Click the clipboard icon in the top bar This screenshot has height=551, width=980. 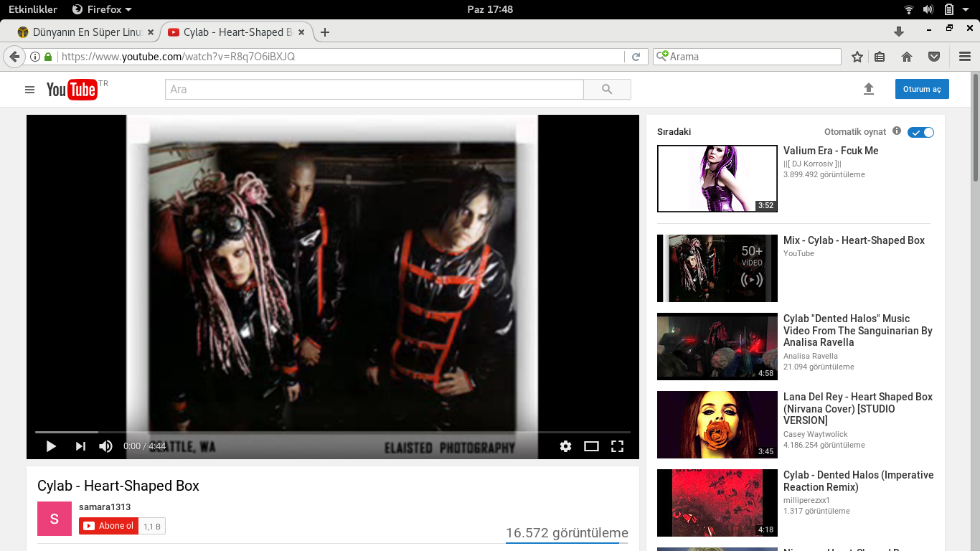tap(949, 9)
